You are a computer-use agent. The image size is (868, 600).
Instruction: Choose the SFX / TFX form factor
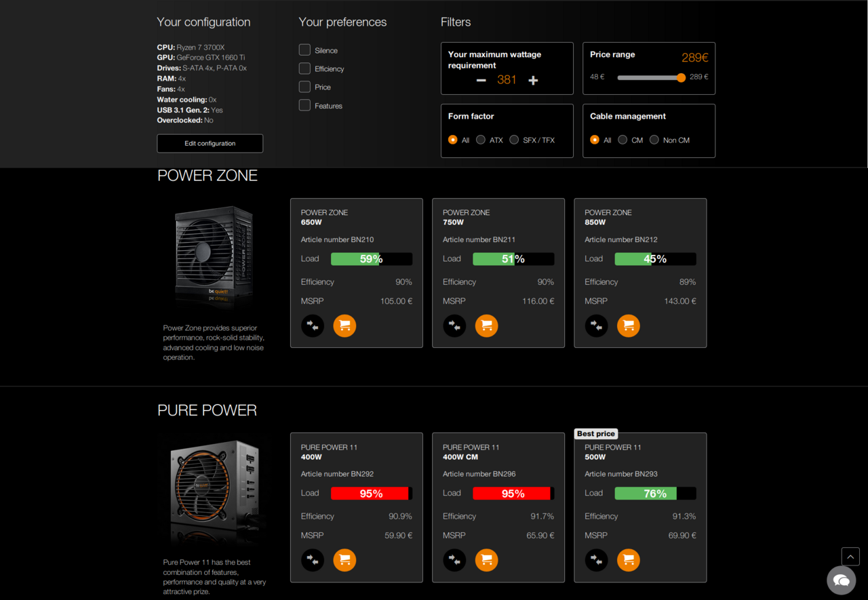[514, 140]
